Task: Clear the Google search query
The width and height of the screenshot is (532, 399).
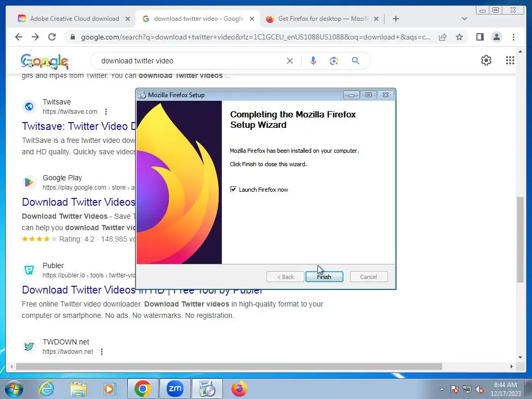Action: (290, 61)
